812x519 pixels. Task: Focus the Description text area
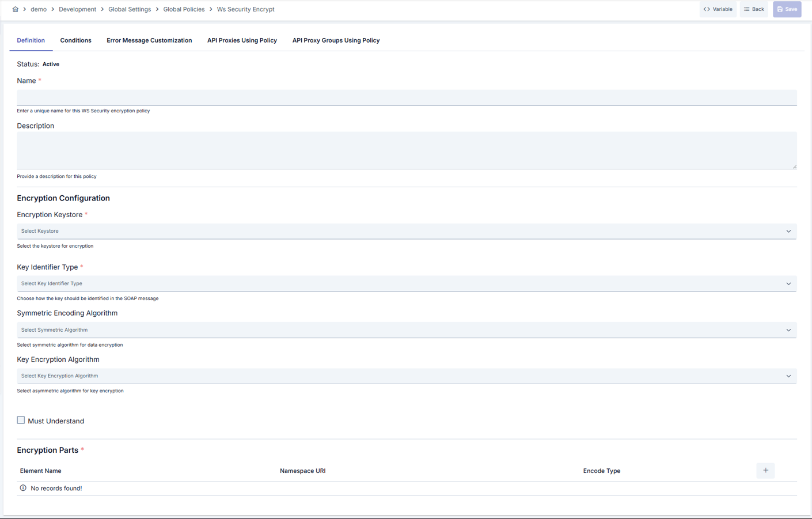click(x=407, y=150)
